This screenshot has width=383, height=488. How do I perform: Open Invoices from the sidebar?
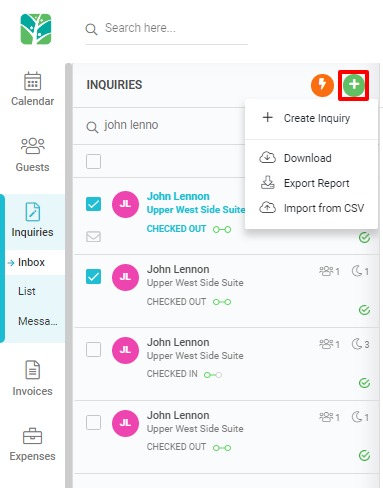(32, 378)
